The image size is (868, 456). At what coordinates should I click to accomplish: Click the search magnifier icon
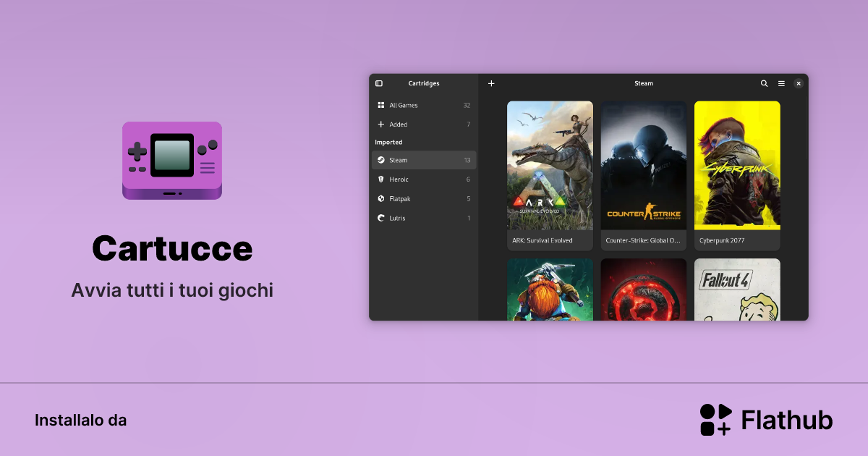coord(764,83)
